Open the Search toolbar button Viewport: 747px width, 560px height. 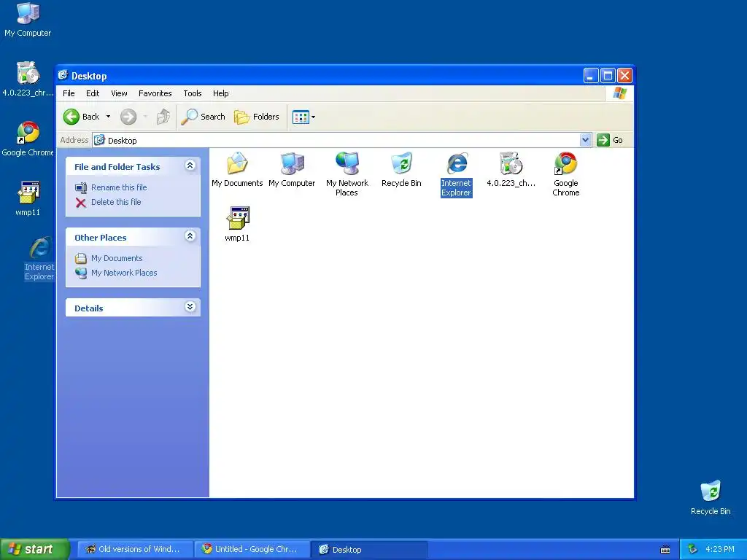tap(203, 117)
